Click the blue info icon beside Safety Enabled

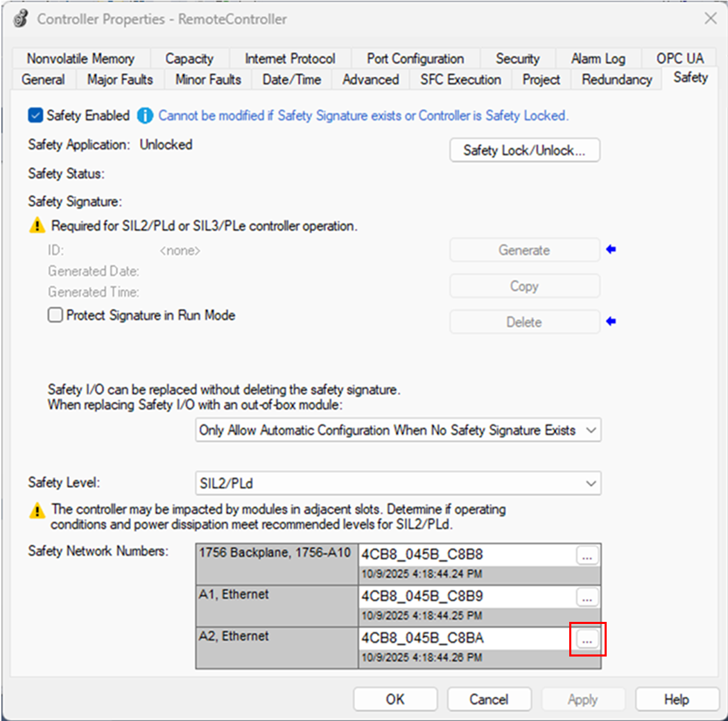145,116
